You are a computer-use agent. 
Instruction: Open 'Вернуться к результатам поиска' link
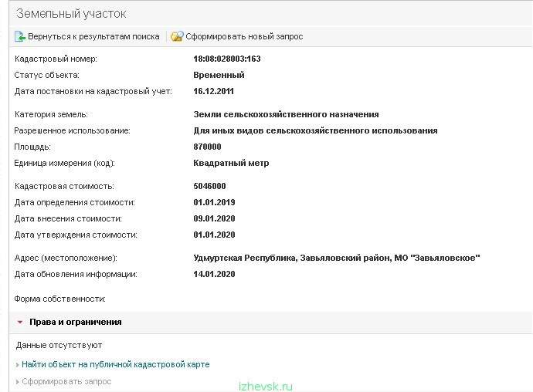point(93,36)
